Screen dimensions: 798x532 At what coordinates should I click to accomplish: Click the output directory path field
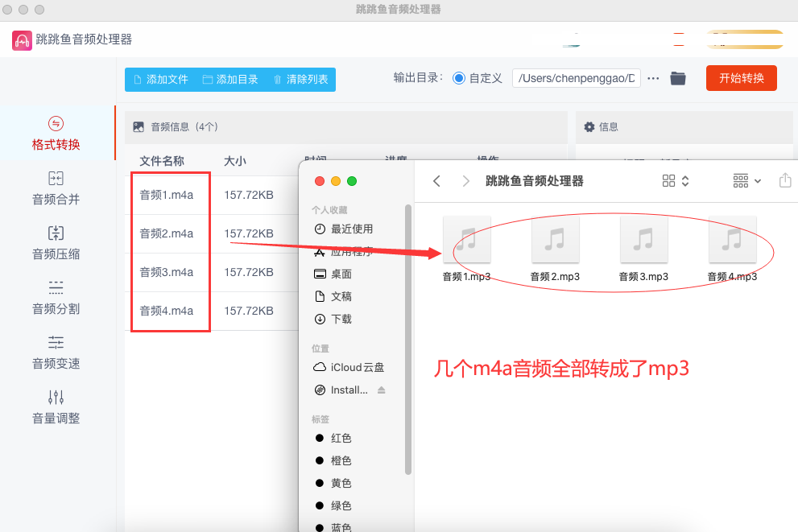coord(576,78)
